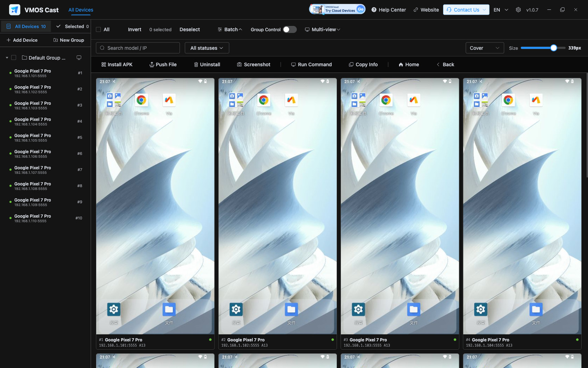Click Screenshot in toolbar
Image resolution: width=588 pixels, height=368 pixels.
254,65
